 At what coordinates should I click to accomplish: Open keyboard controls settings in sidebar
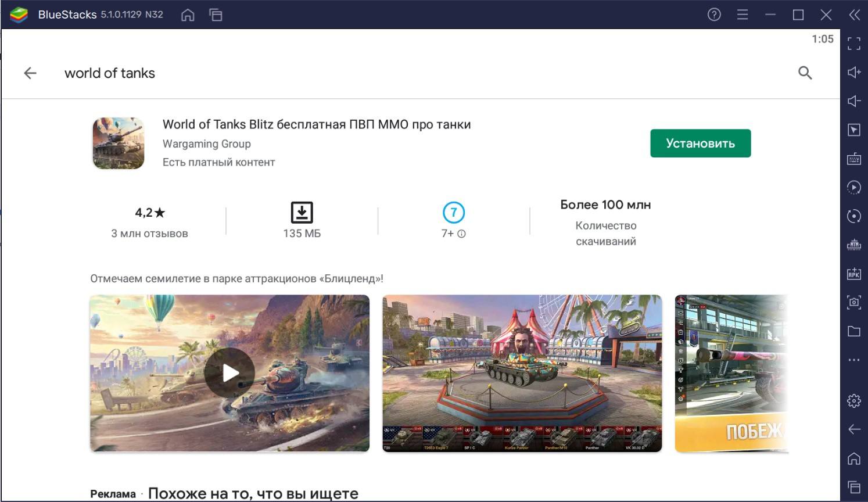853,159
